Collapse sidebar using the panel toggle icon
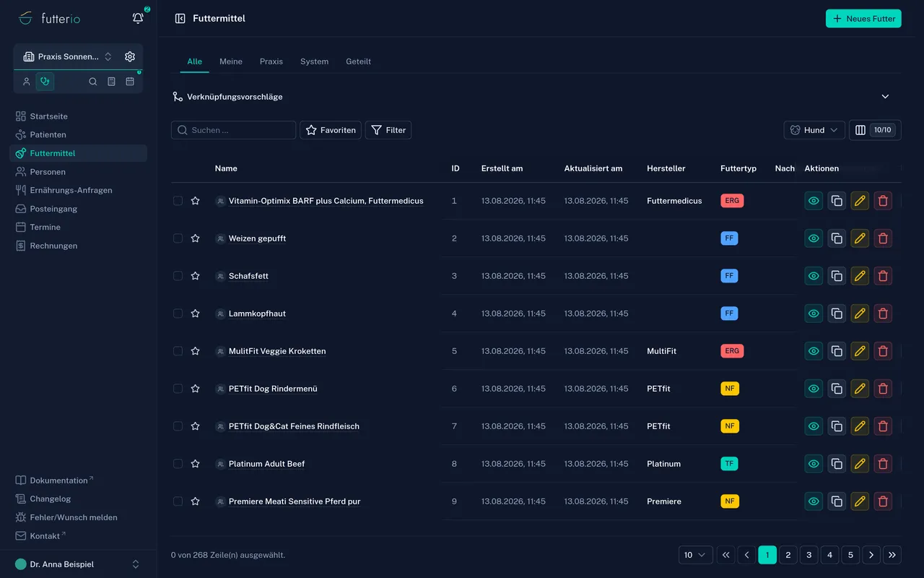Viewport: 924px width, 578px height. tap(180, 19)
